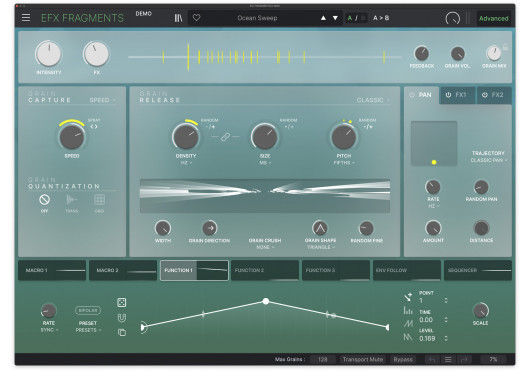530x371 pixels.
Task: Select the step bars draw tool
Action: (x=408, y=310)
